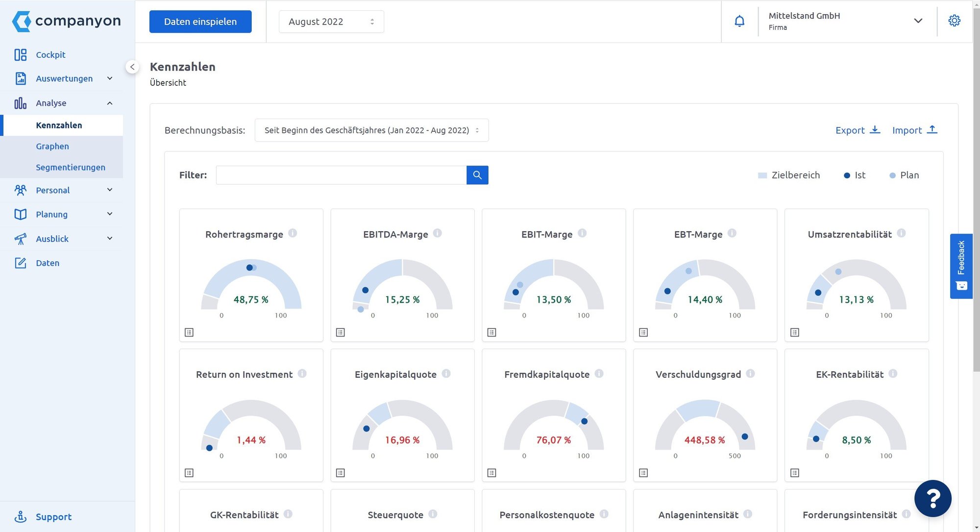Open details list icon on EBITDA-Marge card

[x=341, y=332]
